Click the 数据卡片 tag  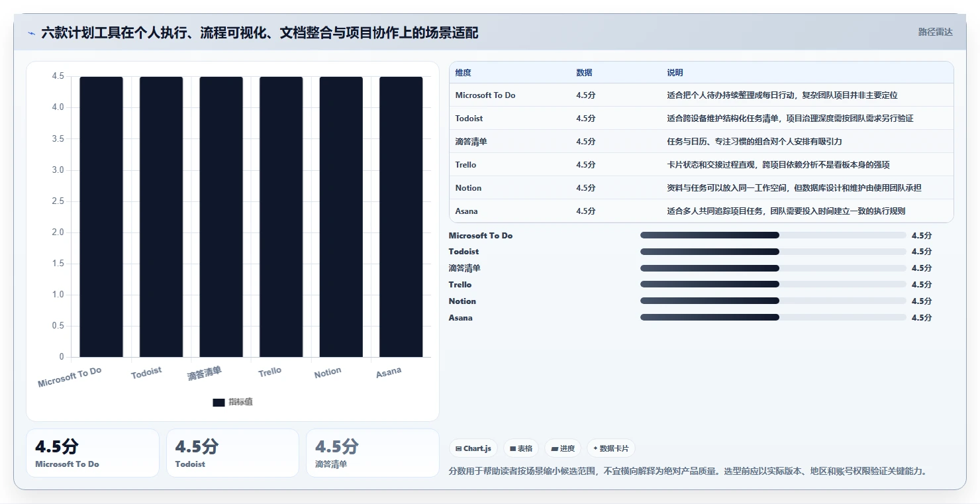pyautogui.click(x=611, y=448)
